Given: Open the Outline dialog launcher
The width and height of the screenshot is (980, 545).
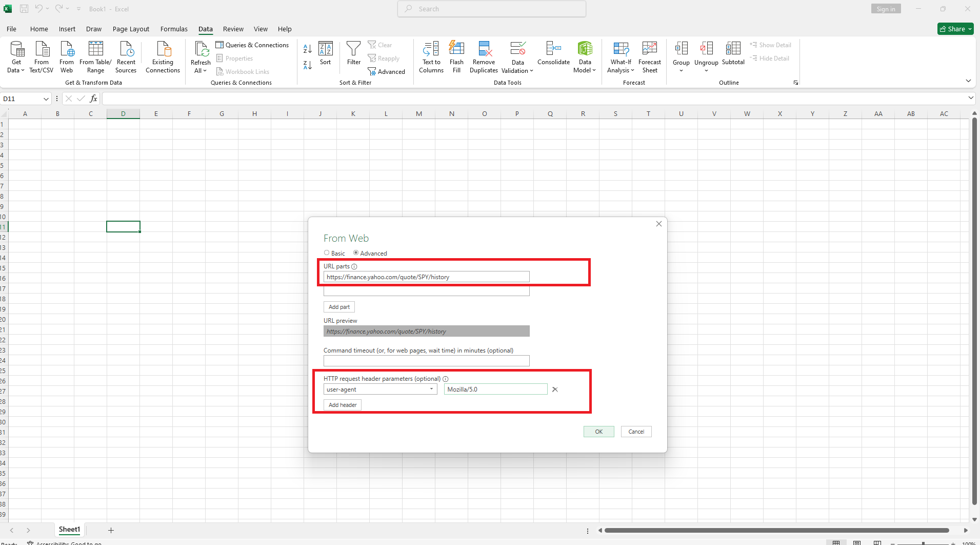Looking at the screenshot, I should 796,83.
